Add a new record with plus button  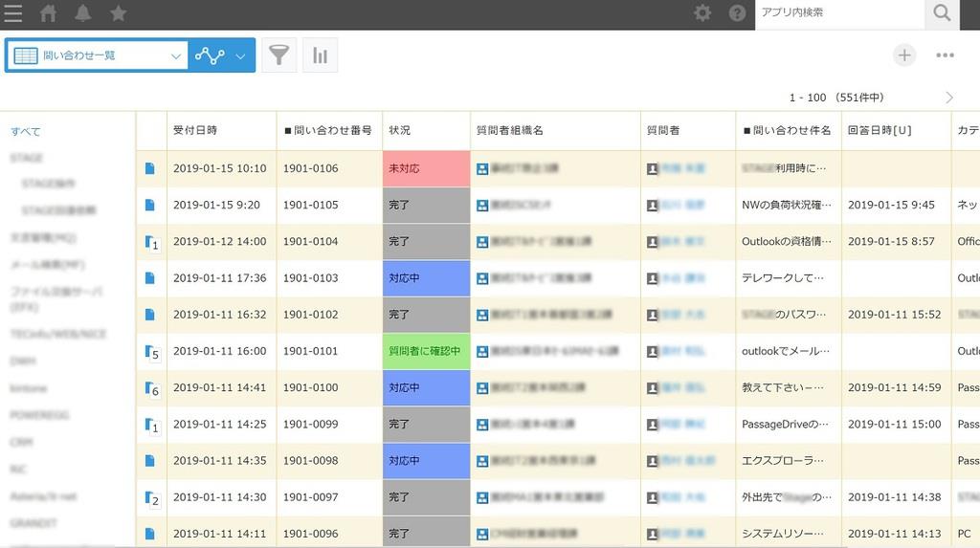(x=903, y=55)
